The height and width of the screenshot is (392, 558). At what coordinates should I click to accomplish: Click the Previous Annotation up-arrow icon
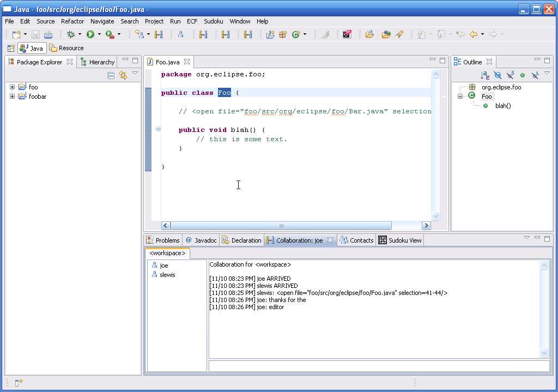click(x=441, y=34)
